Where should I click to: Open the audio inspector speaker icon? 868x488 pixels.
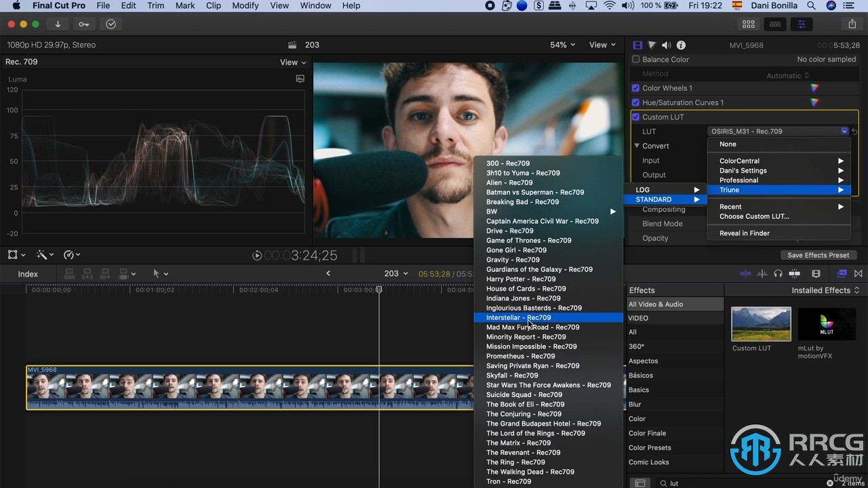(667, 45)
